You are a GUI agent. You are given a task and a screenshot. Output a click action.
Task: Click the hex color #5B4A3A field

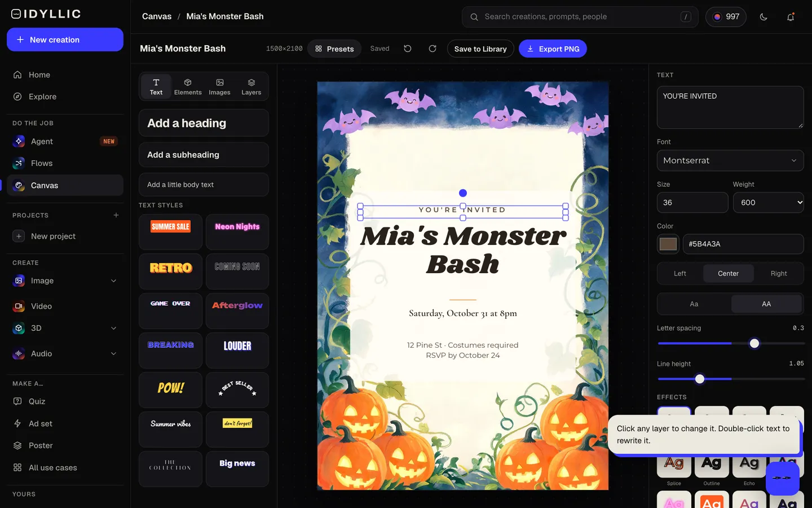click(743, 244)
